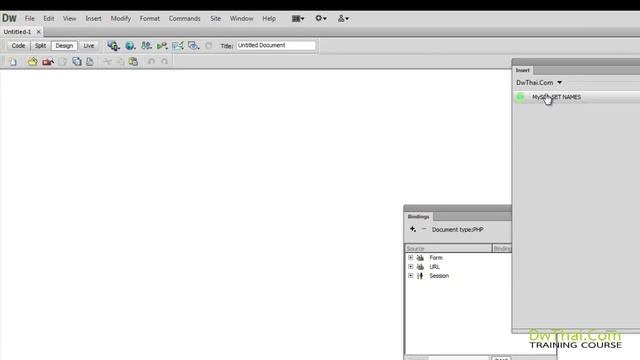Click the Cut scissors icon
Screen dimensions: 640x360
click(x=107, y=62)
